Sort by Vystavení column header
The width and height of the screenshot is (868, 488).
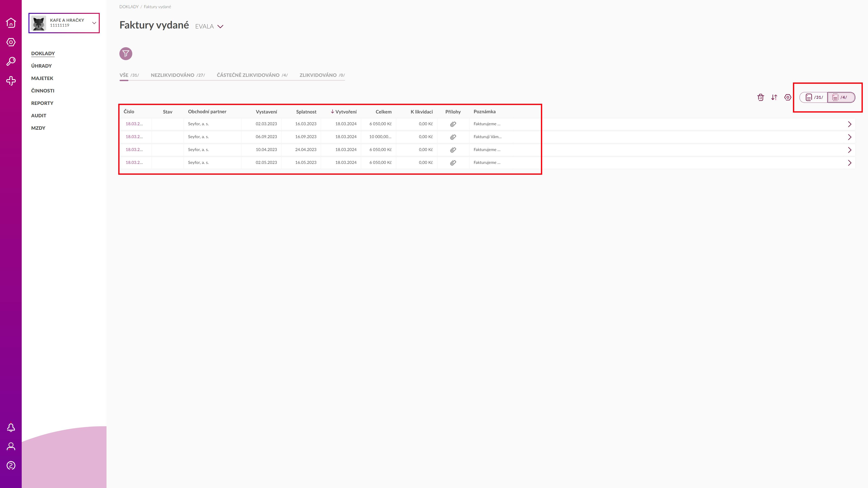[266, 112]
